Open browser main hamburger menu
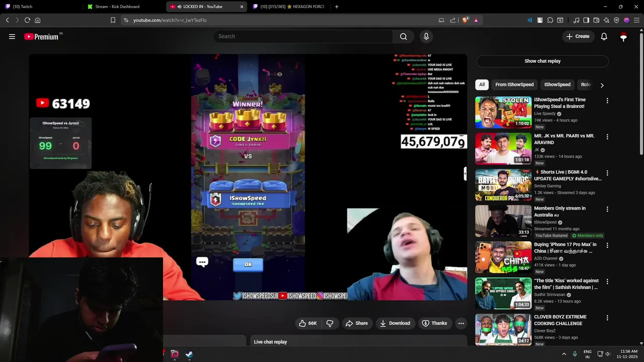This screenshot has width=644, height=362. 636,20
